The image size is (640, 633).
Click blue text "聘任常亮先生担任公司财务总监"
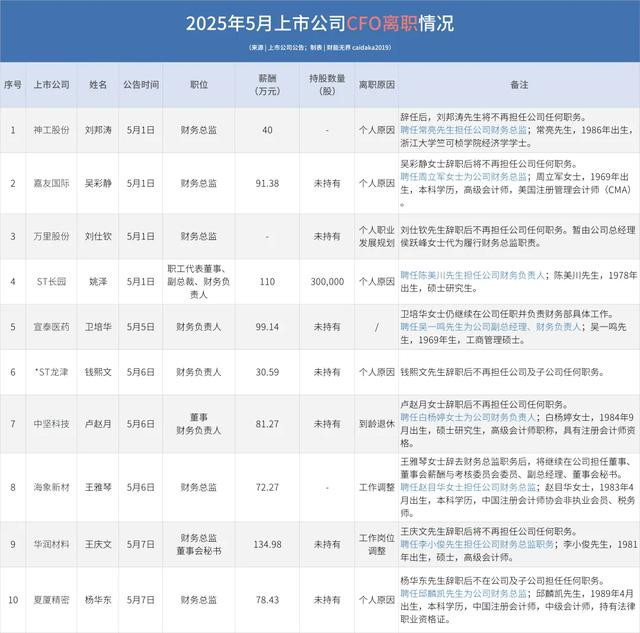tap(463, 130)
